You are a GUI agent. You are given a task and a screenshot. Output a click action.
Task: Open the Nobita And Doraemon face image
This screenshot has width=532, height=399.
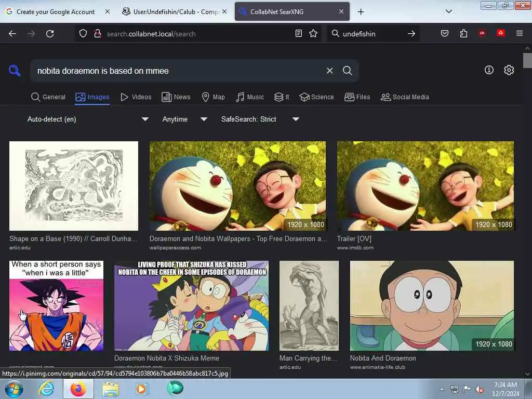point(432,305)
